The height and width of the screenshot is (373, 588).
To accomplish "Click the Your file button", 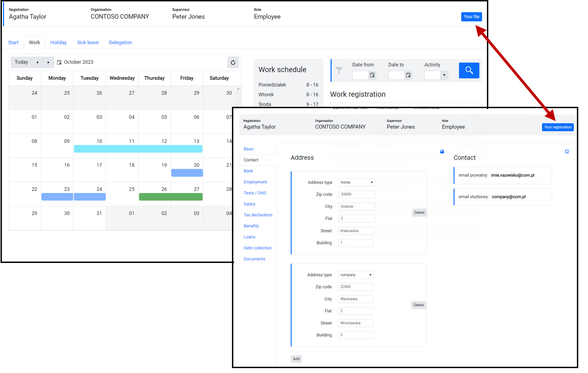I will click(x=471, y=17).
